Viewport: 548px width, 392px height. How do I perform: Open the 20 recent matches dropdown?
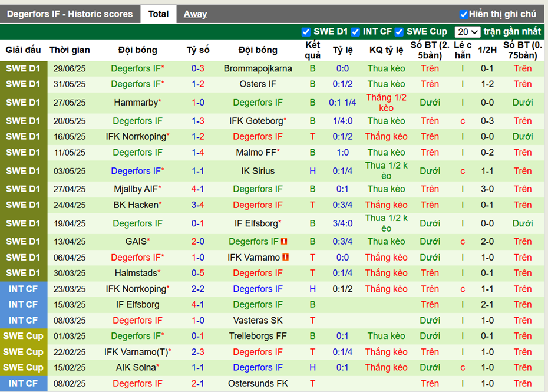point(467,32)
